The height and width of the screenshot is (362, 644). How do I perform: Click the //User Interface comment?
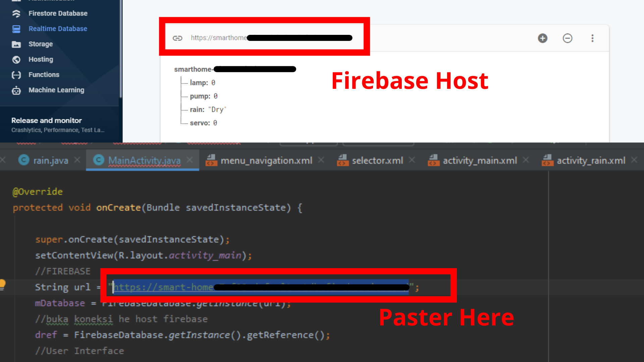[79, 351]
